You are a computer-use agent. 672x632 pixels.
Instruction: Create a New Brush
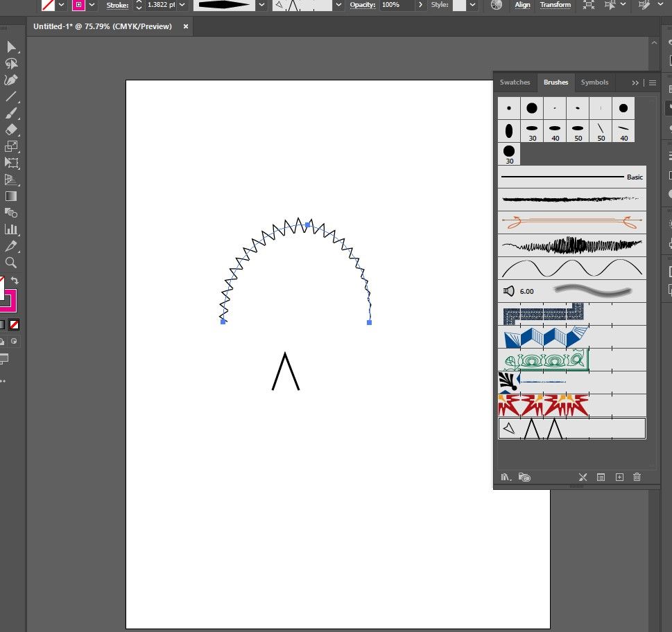619,477
